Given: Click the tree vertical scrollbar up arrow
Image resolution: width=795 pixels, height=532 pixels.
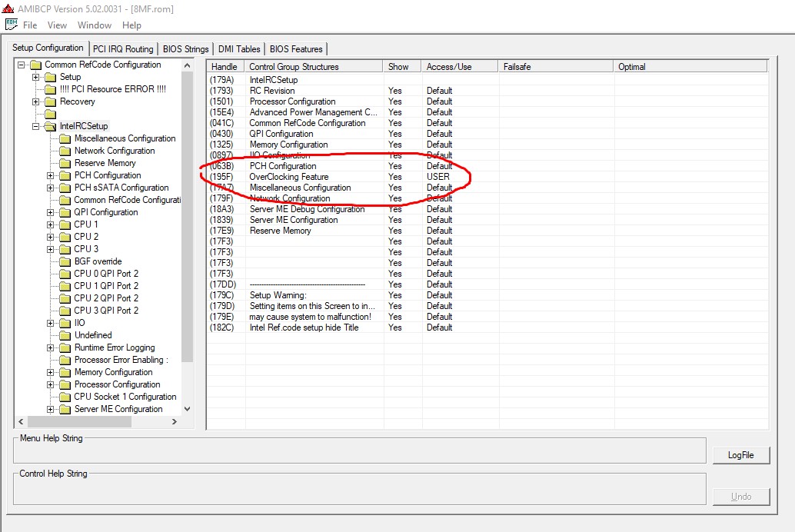Looking at the screenshot, I should (187, 65).
